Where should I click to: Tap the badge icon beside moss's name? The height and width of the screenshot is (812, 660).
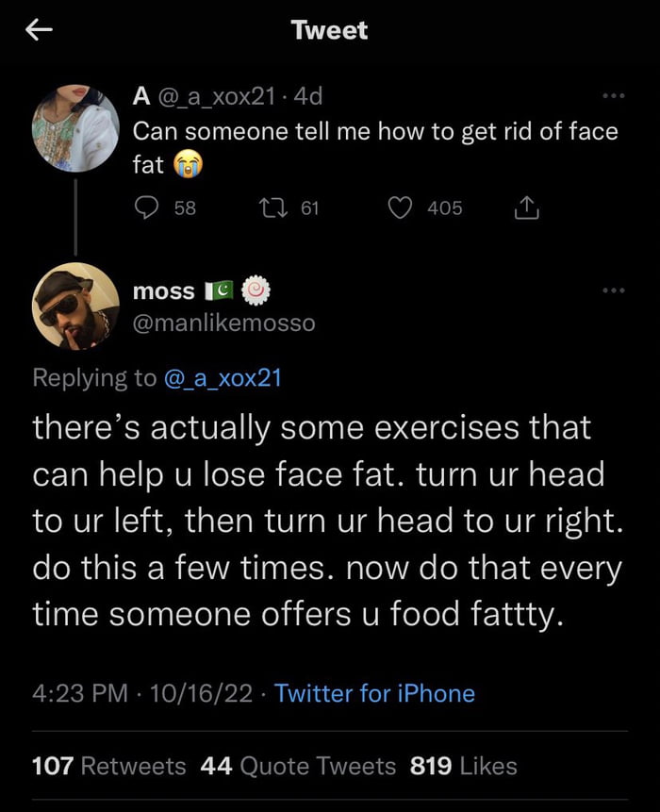coord(256,291)
